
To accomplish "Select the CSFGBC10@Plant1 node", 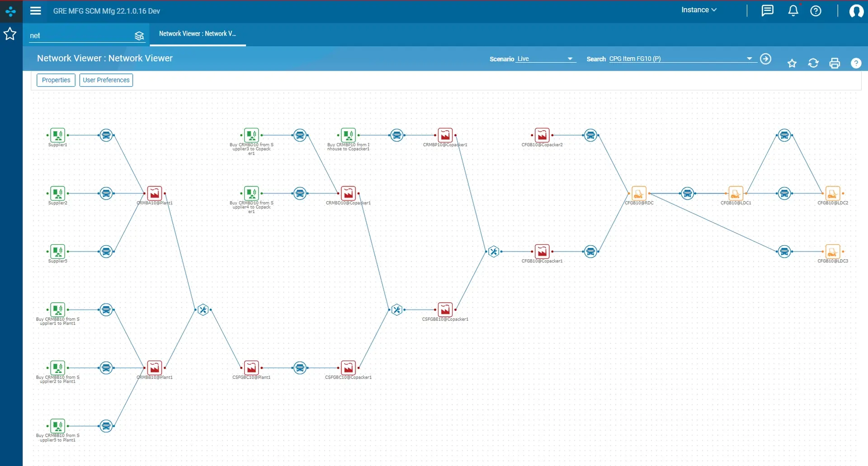I will [251, 368].
